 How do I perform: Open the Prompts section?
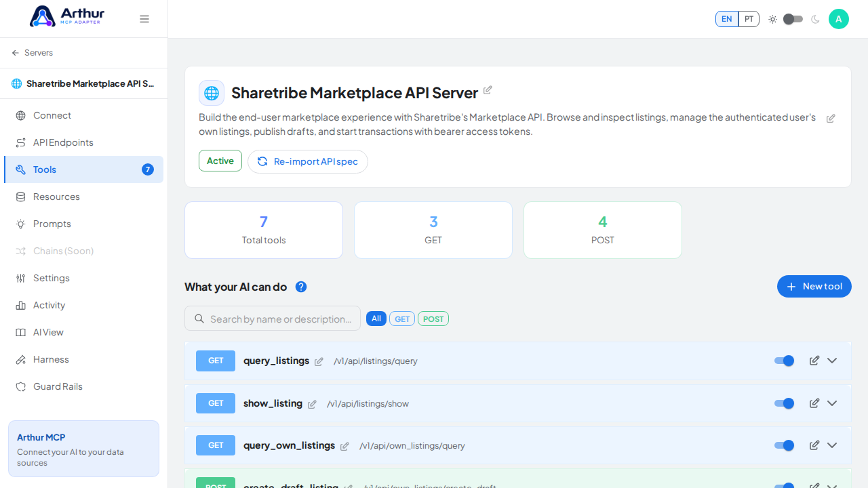tap(83, 224)
